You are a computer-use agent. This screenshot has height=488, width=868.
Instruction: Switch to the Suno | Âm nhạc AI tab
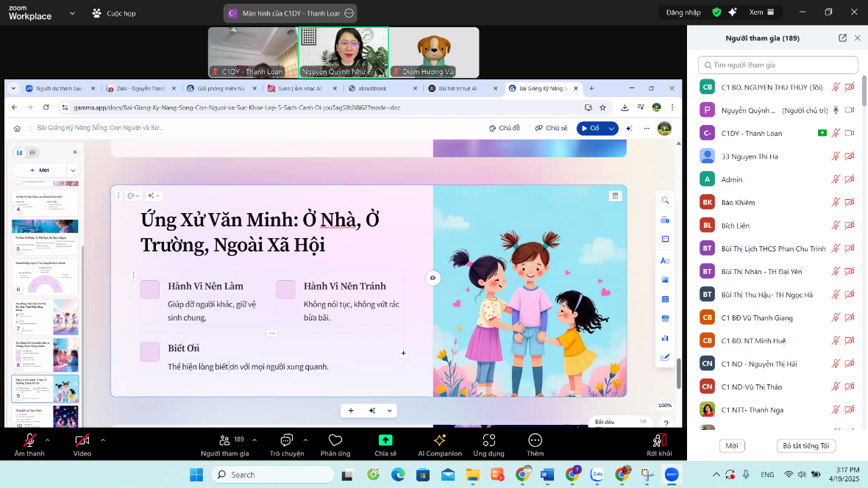point(301,88)
